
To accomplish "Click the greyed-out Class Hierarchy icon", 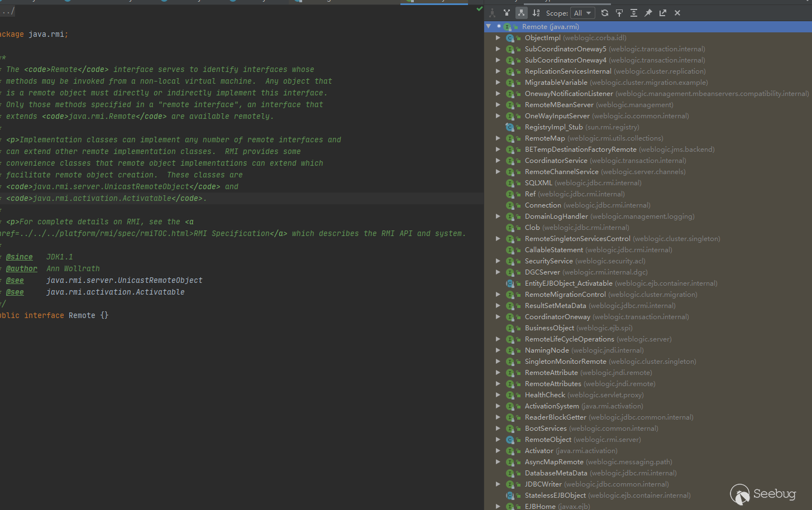I will point(492,13).
